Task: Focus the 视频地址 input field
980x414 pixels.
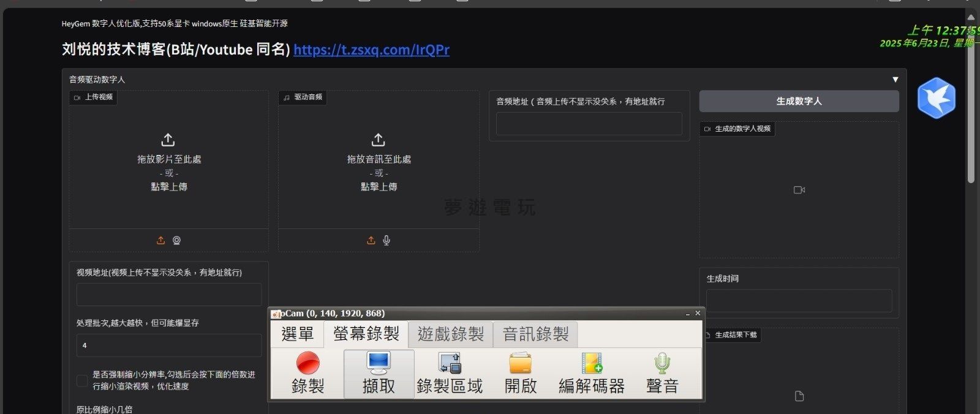Action: (x=169, y=295)
